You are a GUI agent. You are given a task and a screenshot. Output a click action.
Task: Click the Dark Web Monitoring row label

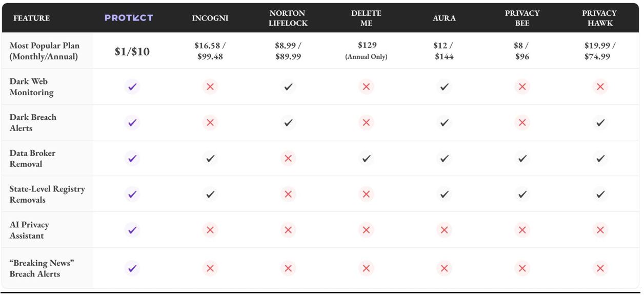(31, 87)
